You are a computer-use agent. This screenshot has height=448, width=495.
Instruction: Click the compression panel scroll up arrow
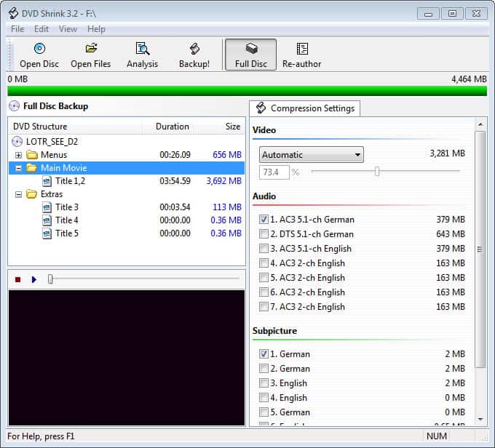(480, 124)
